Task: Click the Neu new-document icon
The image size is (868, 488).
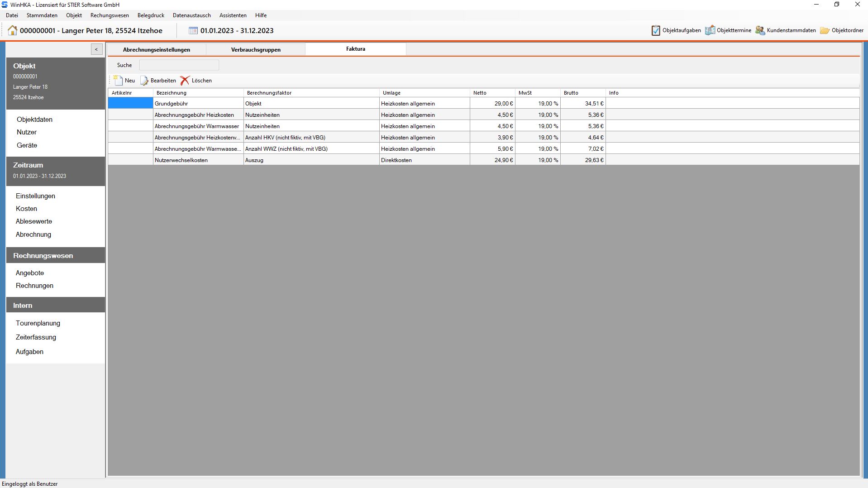Action: (x=118, y=81)
